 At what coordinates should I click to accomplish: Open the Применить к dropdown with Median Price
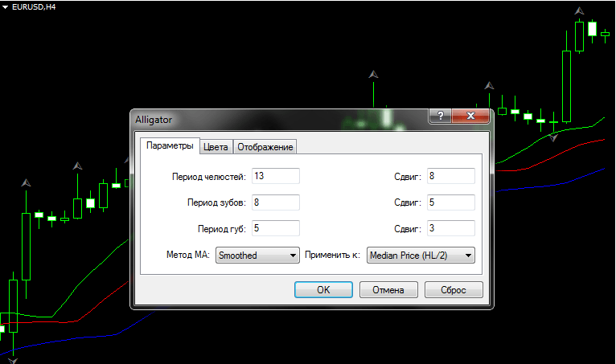pos(421,256)
